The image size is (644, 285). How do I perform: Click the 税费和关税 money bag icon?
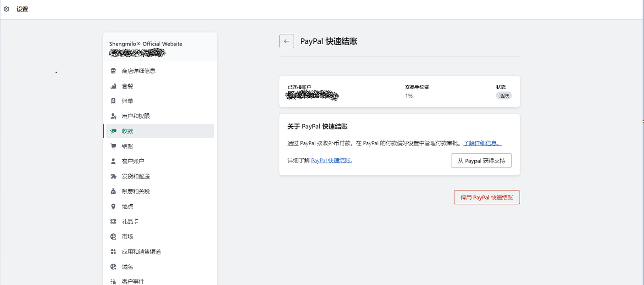click(113, 191)
